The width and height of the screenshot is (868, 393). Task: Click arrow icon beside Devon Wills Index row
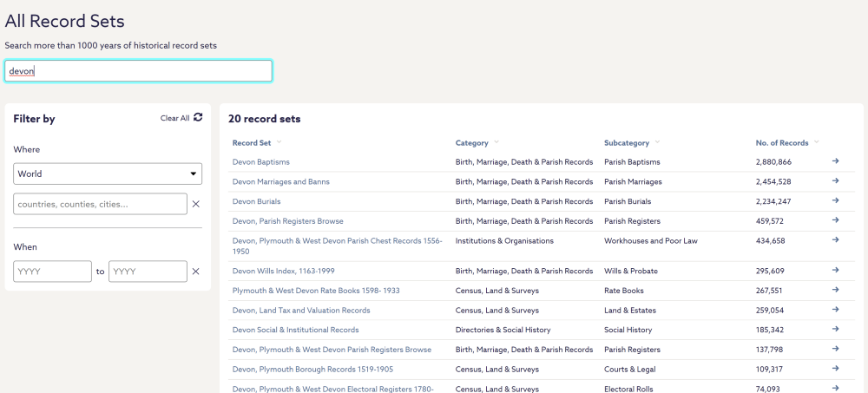835,271
